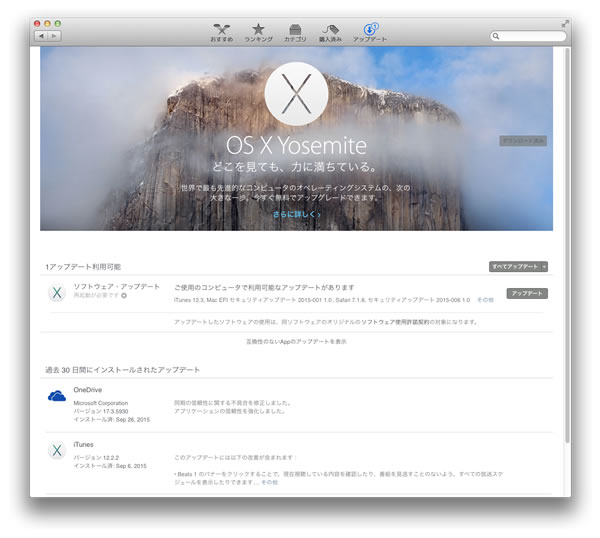The height and width of the screenshot is (538, 600).
Task: Click the iTunes install date Sep 6, 2015
Action: (110, 466)
